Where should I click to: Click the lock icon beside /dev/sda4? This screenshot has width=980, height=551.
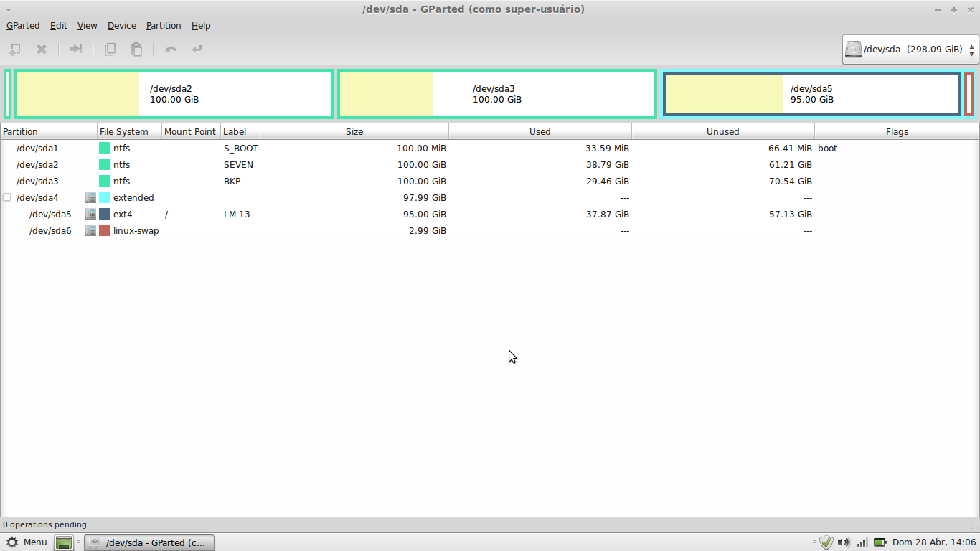pyautogui.click(x=90, y=197)
